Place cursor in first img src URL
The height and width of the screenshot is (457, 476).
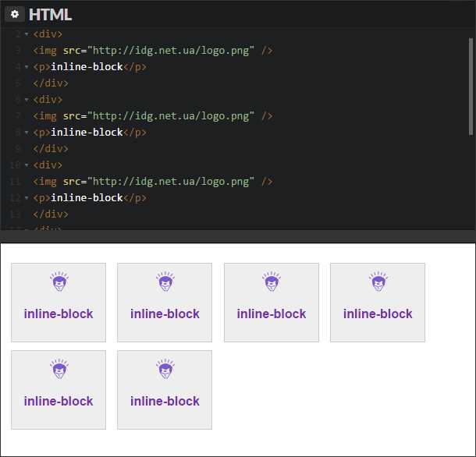(x=171, y=51)
